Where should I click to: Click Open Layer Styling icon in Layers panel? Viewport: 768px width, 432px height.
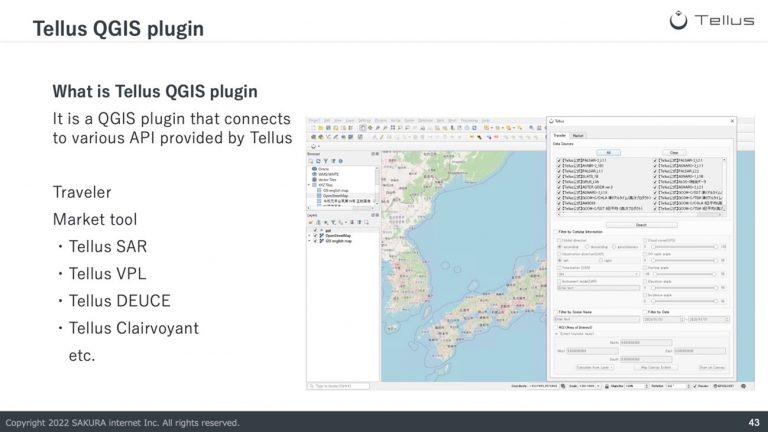311,222
